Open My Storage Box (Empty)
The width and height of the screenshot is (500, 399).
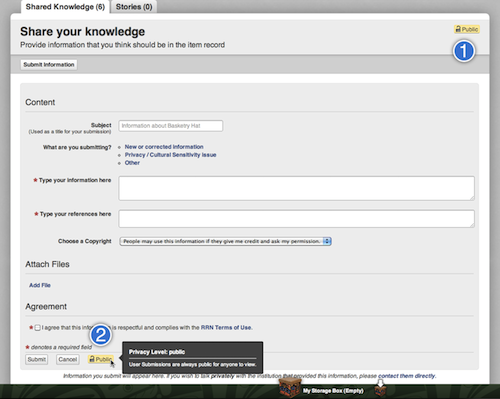pyautogui.click(x=333, y=391)
